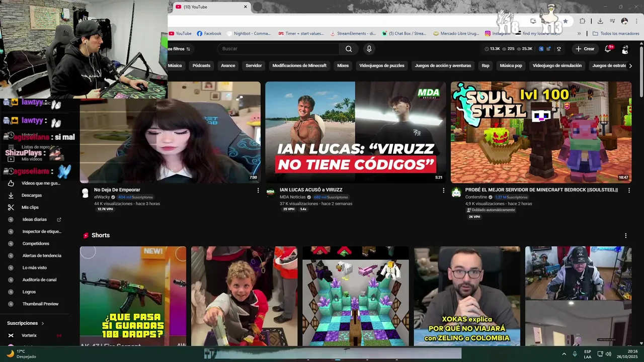The image size is (644, 362).
Task: Select the Pódcasts category chip
Action: tap(201, 65)
